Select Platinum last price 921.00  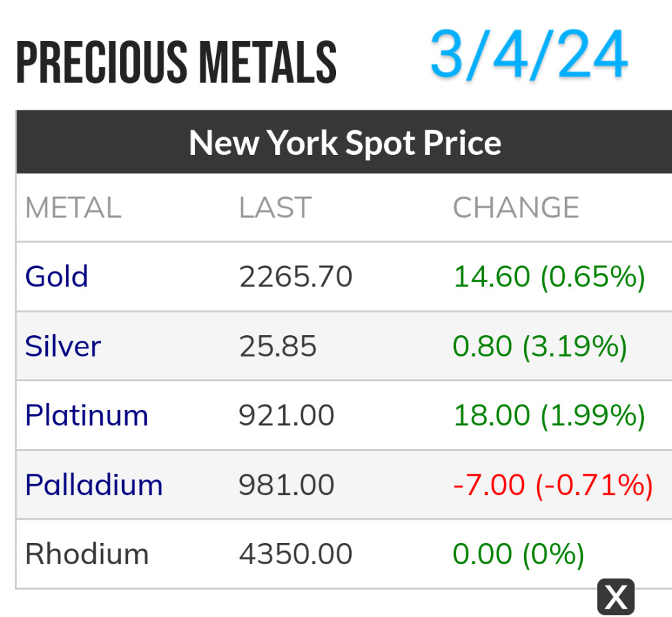pos(287,415)
